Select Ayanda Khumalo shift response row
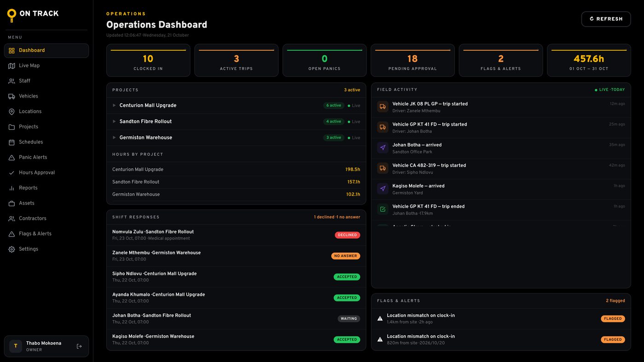 pyautogui.click(x=236, y=298)
